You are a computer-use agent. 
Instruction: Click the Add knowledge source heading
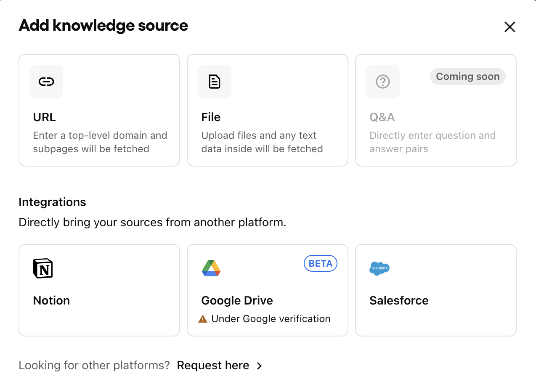point(103,25)
